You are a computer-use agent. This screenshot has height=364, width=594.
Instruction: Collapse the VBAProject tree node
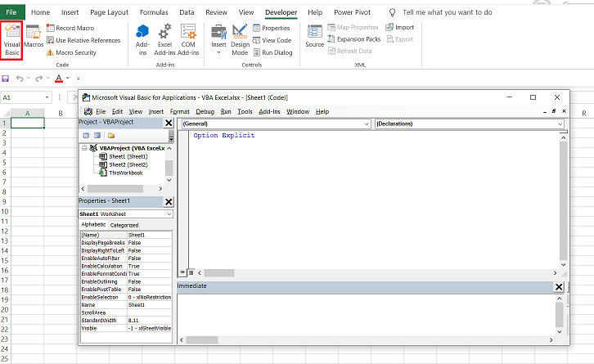(x=83, y=148)
